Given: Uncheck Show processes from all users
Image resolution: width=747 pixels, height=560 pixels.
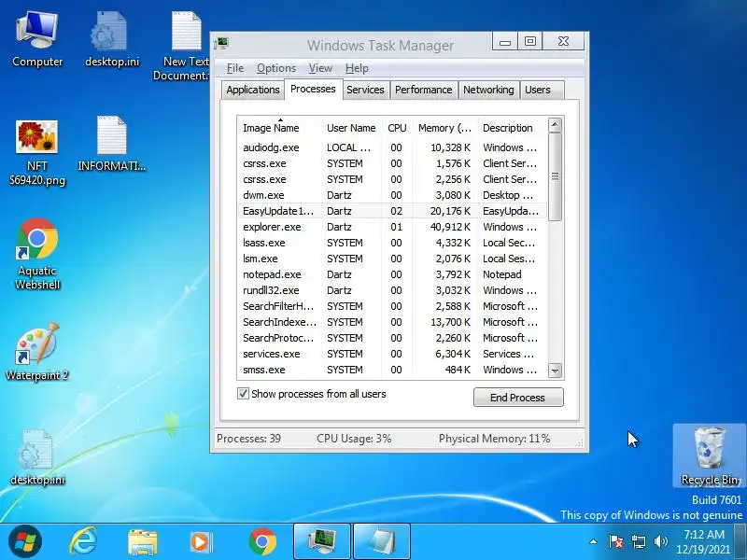Looking at the screenshot, I should coord(243,394).
